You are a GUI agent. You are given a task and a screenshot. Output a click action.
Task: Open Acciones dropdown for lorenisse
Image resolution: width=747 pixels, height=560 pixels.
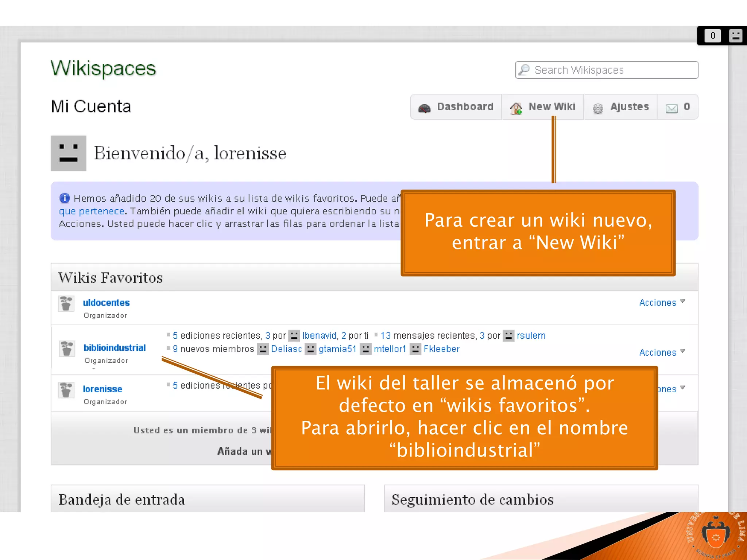click(x=672, y=389)
